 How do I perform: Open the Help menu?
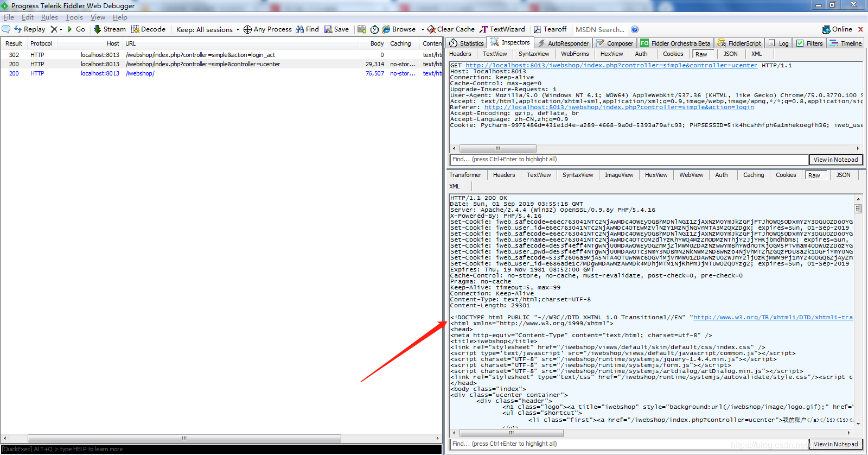pyautogui.click(x=120, y=17)
